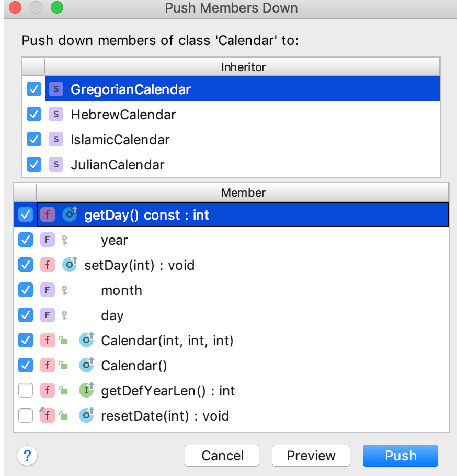This screenshot has width=457, height=476.
Task: Open the help question mark button
Action: (x=27, y=456)
